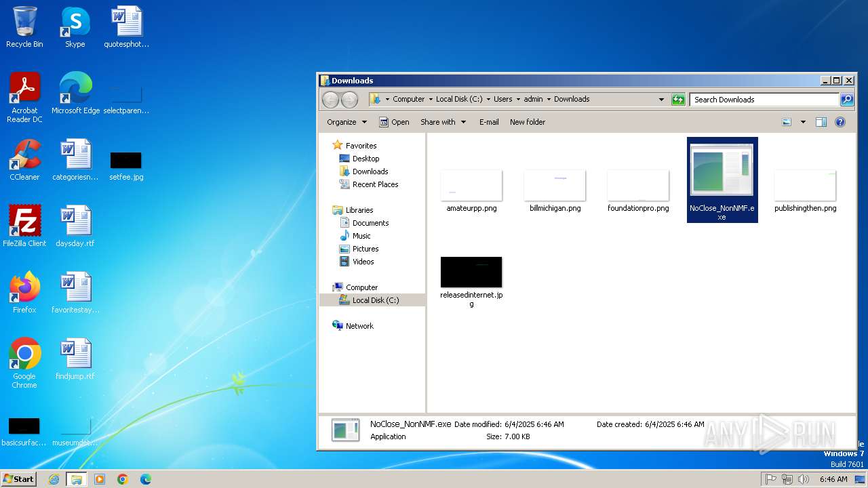Click Computer in the address breadcrumb

[409, 99]
